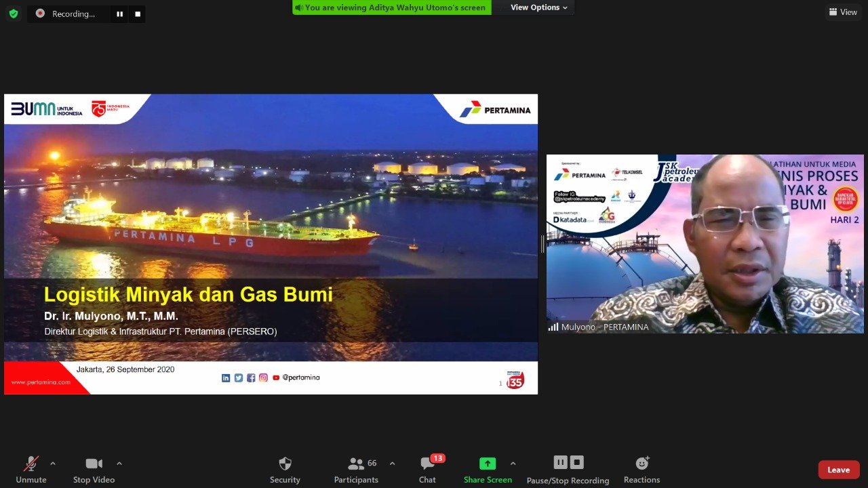Leave the meeting
This screenshot has width=868, height=488.
tap(838, 470)
